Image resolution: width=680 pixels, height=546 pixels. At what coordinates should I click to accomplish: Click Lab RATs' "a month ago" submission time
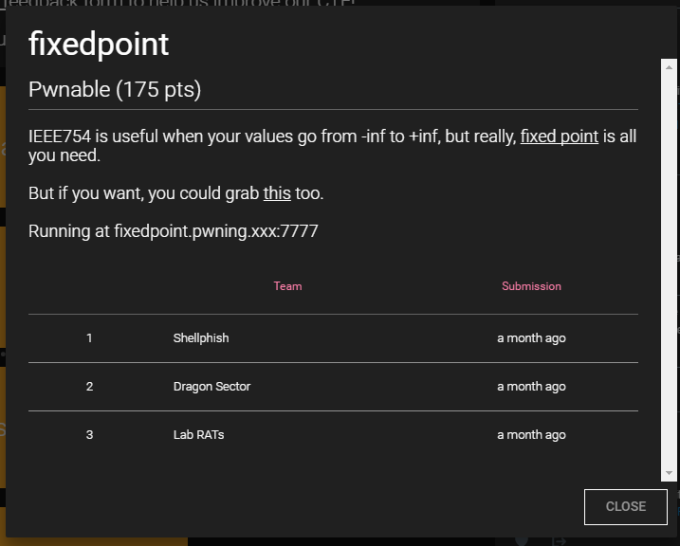(x=531, y=435)
